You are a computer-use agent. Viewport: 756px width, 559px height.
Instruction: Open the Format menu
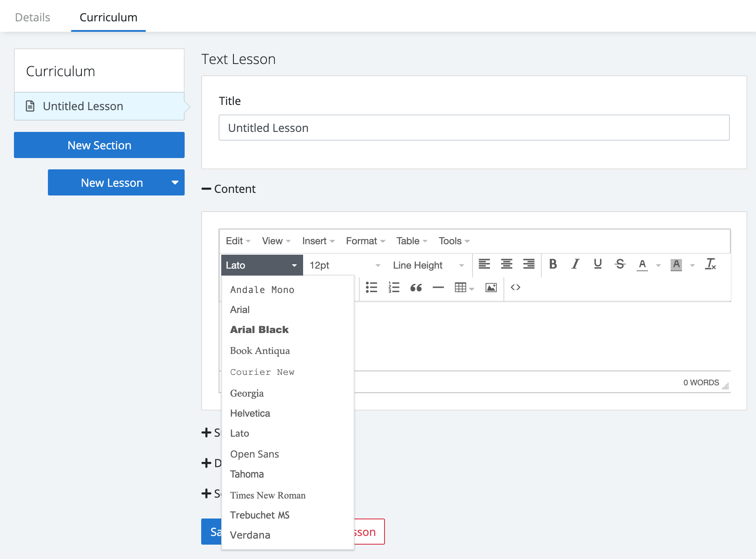(365, 241)
